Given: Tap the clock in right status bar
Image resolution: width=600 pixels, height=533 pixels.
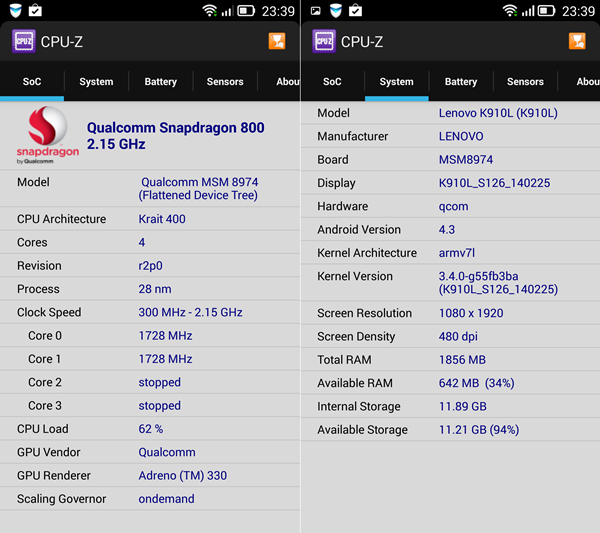Looking at the screenshot, I should pos(578,11).
